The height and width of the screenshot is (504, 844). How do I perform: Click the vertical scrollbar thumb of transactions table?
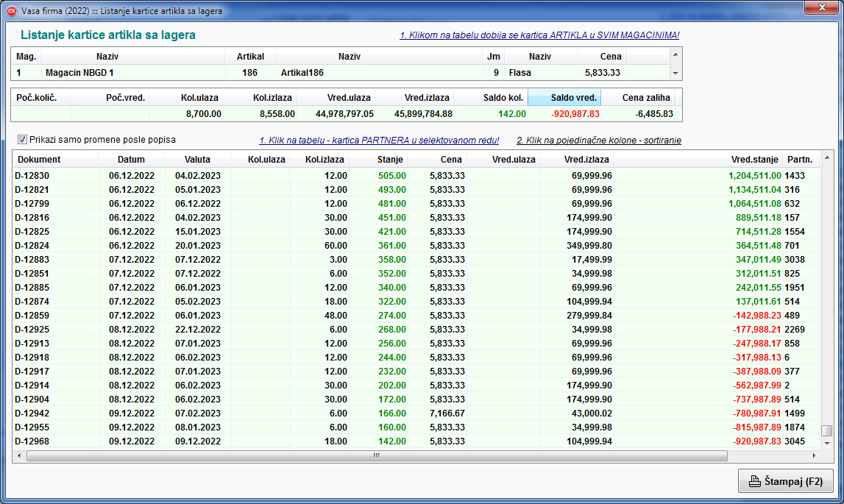tap(827, 430)
